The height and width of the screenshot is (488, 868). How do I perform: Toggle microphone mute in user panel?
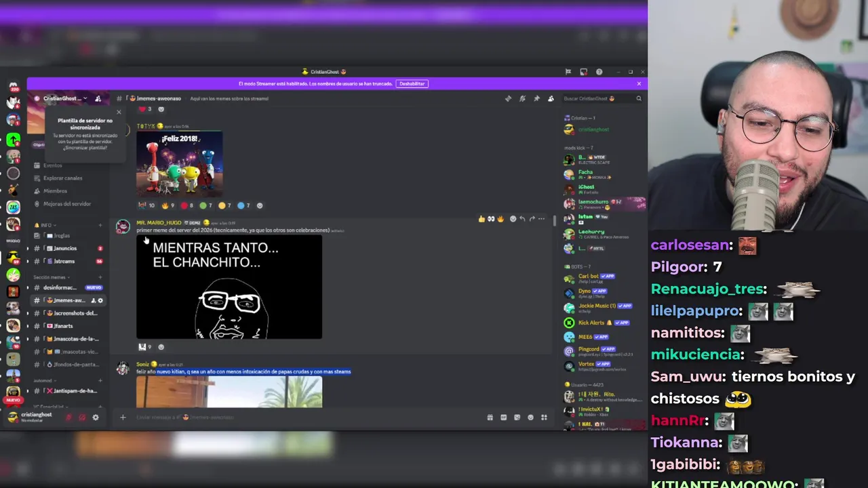(68, 418)
